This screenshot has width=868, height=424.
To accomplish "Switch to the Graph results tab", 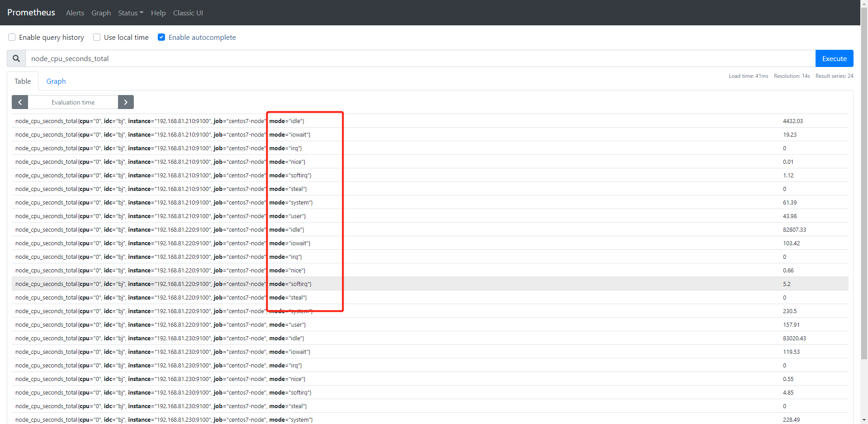I will click(56, 81).
